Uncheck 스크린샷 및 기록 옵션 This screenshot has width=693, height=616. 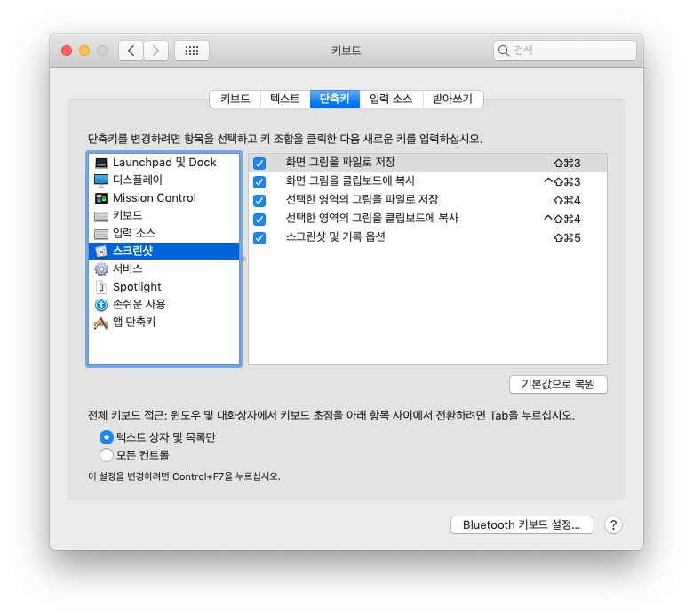click(259, 238)
